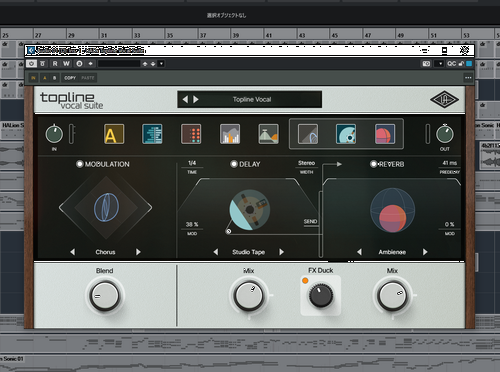Toggle the DELAY section on or off
Screen dimensions: 500x372
tap(234, 164)
